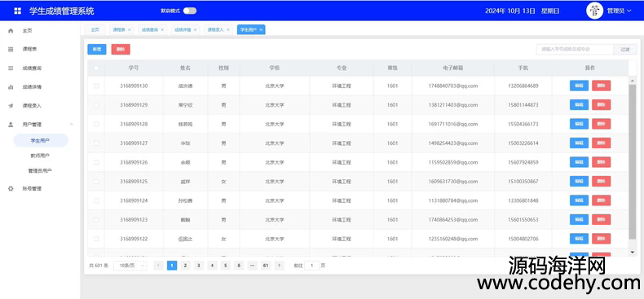
Task: Open 教师用户 in the sidebar submenu
Action: click(40, 156)
